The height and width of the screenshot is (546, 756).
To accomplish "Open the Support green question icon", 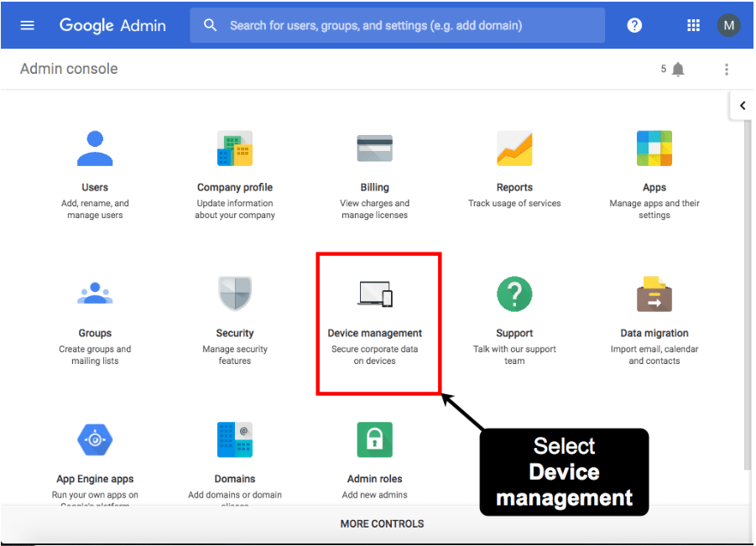I will coord(514,294).
